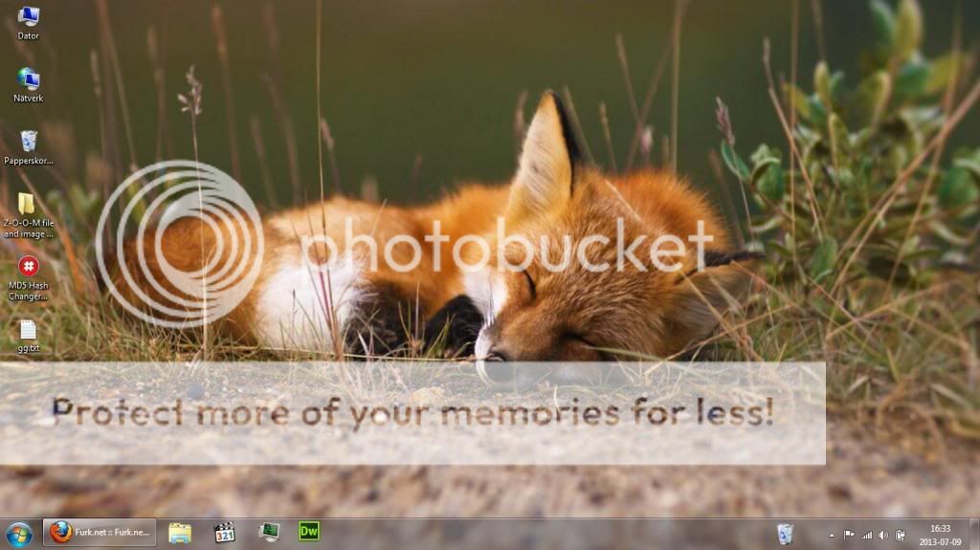Launch Dreamweaver from the taskbar
Viewport: 980px width, 550px height.
tap(309, 533)
